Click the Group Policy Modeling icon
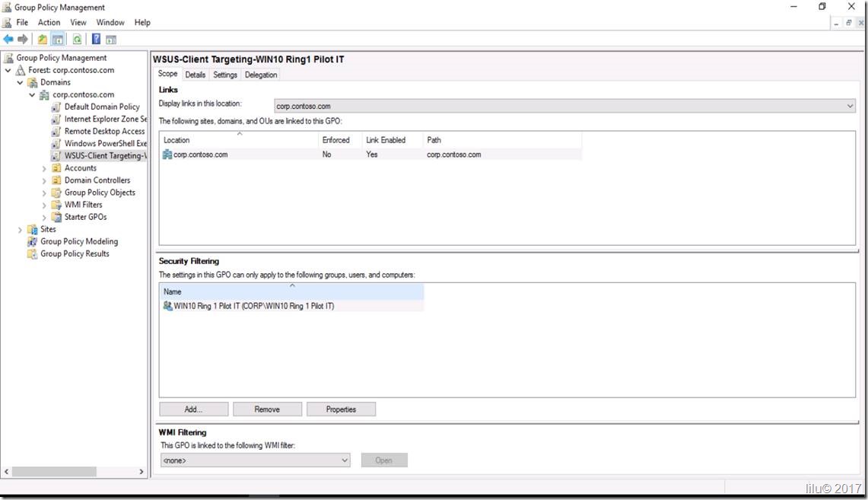 pyautogui.click(x=33, y=241)
